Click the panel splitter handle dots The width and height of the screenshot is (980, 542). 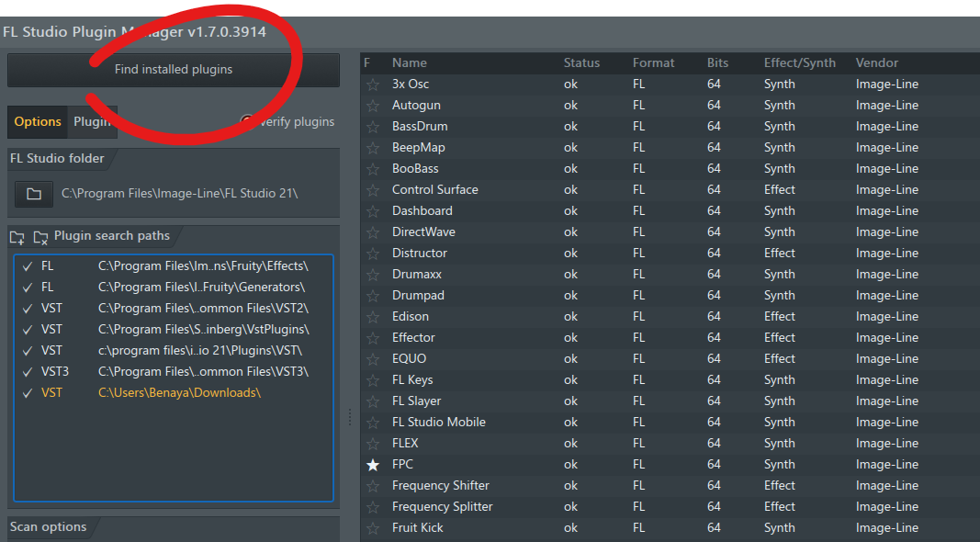click(350, 417)
